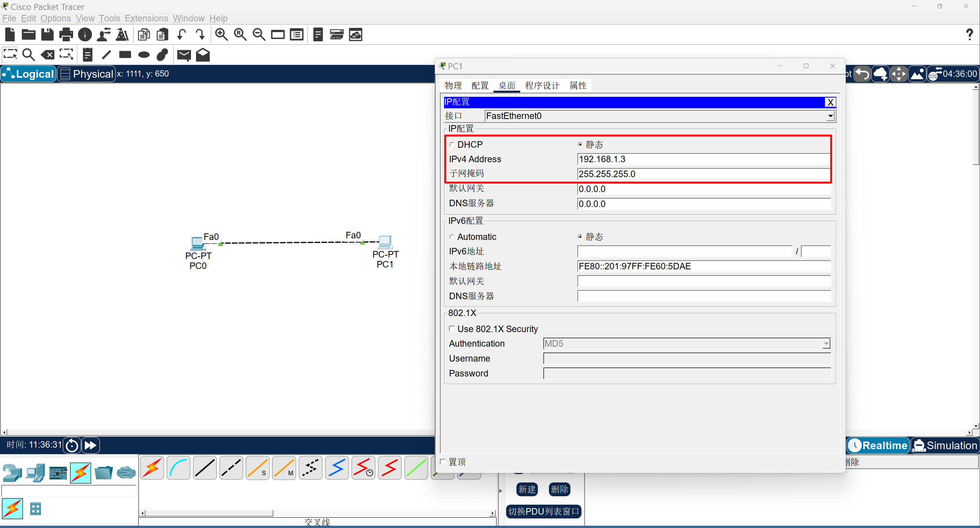Screen dimensions: 980x528
Task: Paste with the clipboard toolbar icon
Action: [x=163, y=35]
